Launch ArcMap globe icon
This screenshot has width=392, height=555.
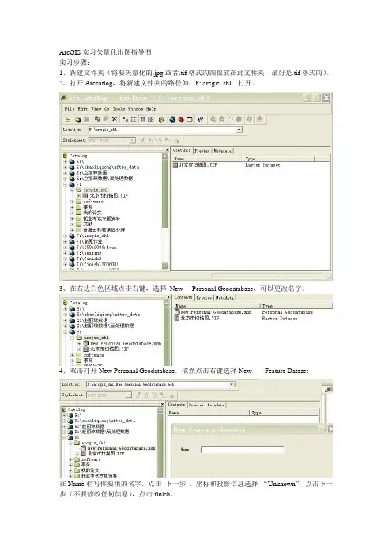pyautogui.click(x=172, y=119)
